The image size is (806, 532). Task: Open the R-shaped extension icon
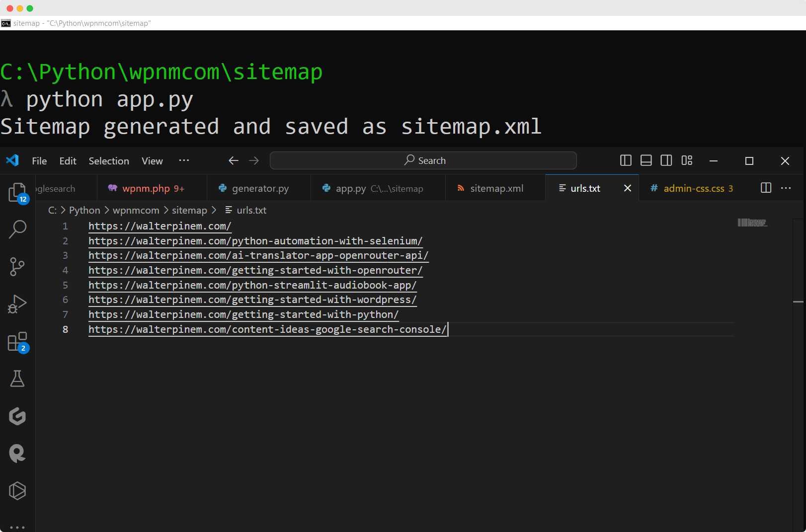click(x=18, y=454)
